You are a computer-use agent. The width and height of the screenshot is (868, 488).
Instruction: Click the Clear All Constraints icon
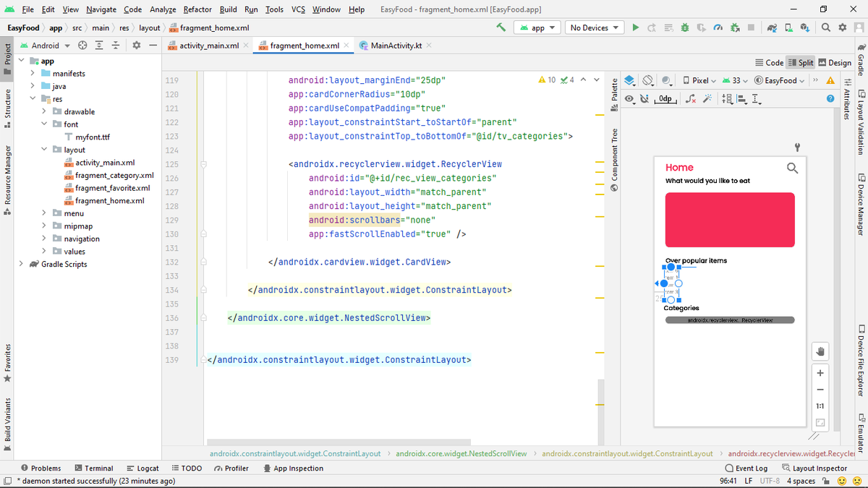coord(692,99)
